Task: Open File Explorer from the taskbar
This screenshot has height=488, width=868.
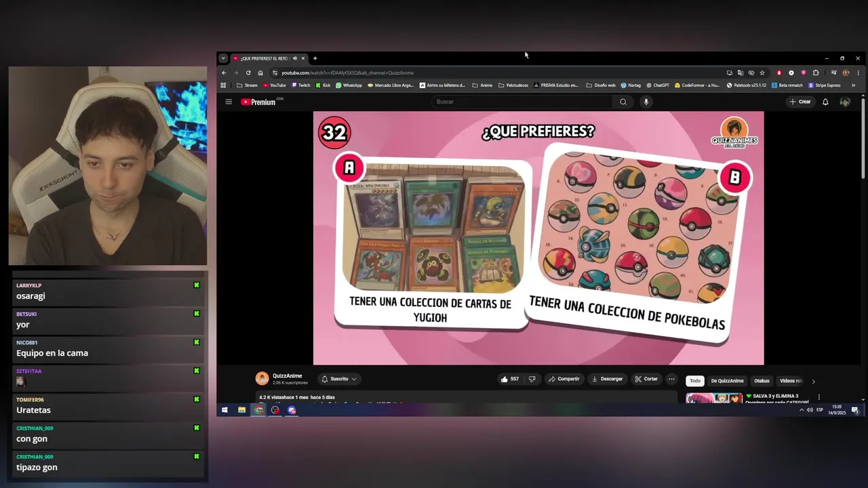Action: click(241, 410)
